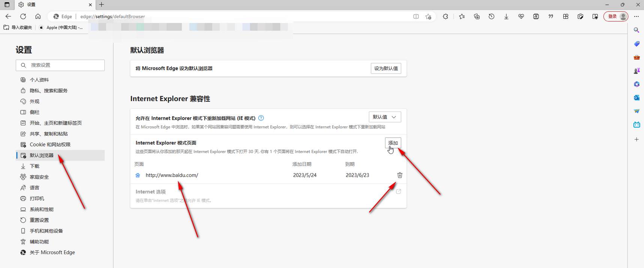644x268 pixels.
Task: Click the IE mode help question icon
Action: 261,118
